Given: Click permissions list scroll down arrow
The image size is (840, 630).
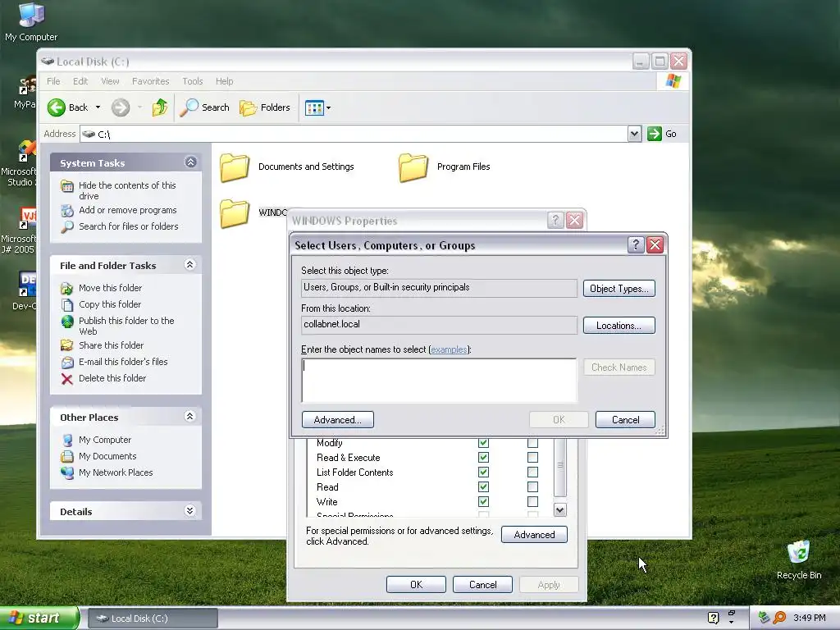Looking at the screenshot, I should 559,510.
